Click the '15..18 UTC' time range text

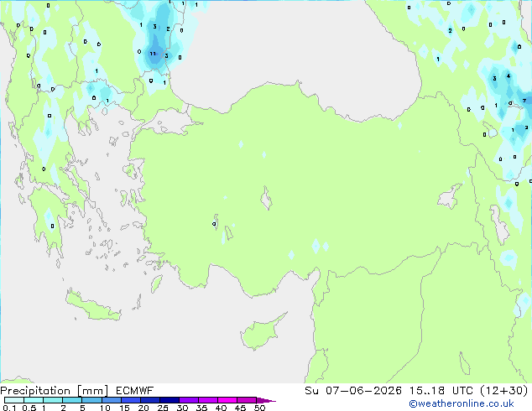point(441,391)
